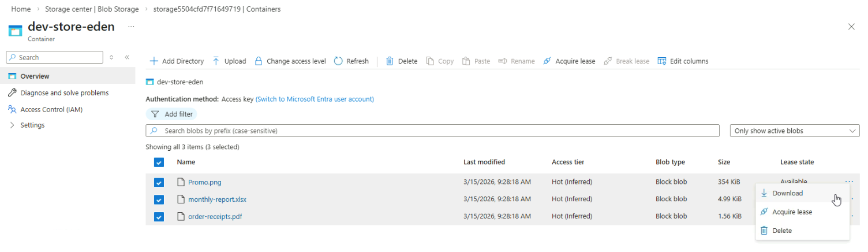The height and width of the screenshot is (252, 868).
Task: Choose Download from the context menu
Action: click(787, 194)
